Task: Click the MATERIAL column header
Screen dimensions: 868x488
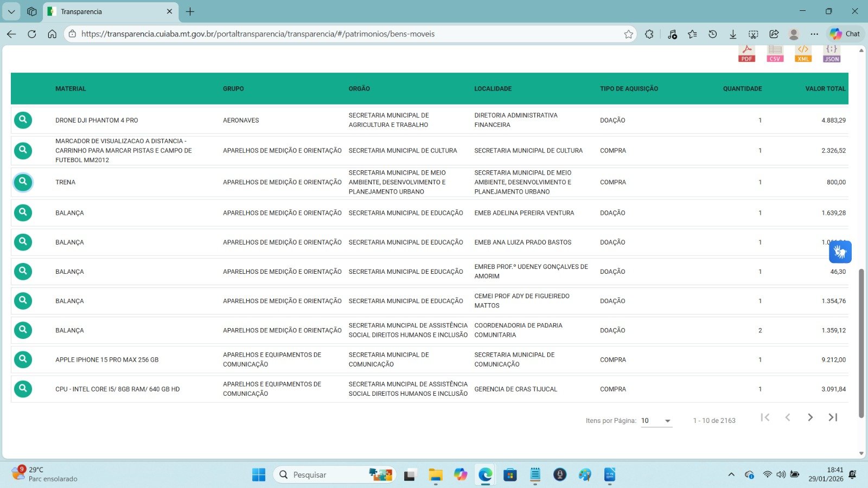Action: coord(71,89)
